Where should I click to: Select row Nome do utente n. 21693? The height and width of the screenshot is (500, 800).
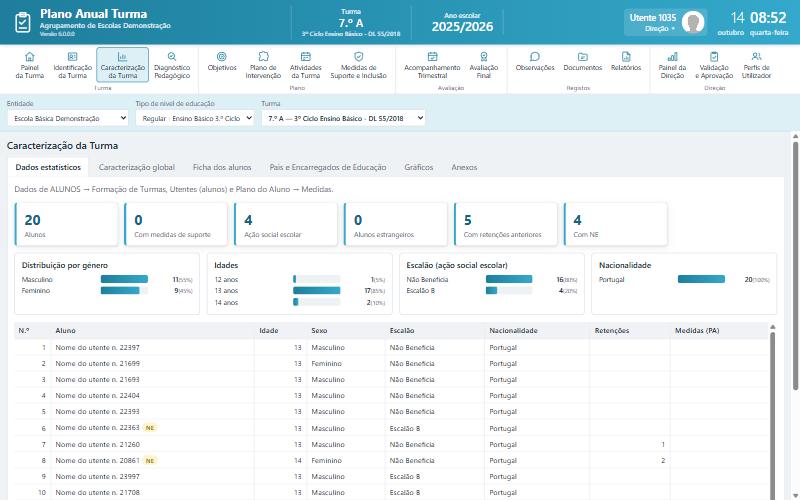[x=391, y=380]
